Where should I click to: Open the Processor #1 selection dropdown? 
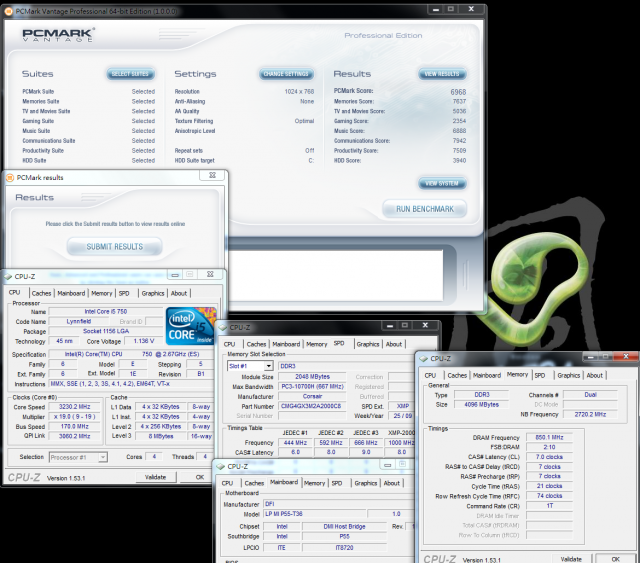point(103,457)
